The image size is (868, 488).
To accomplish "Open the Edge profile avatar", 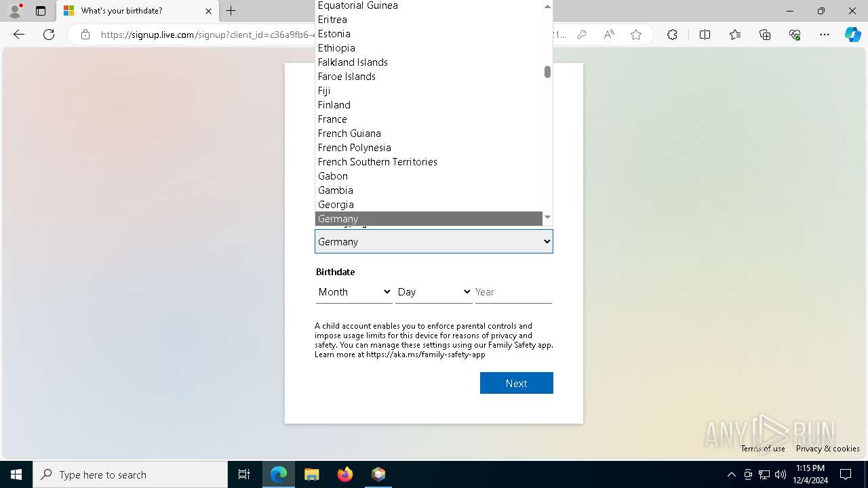I will (x=15, y=11).
